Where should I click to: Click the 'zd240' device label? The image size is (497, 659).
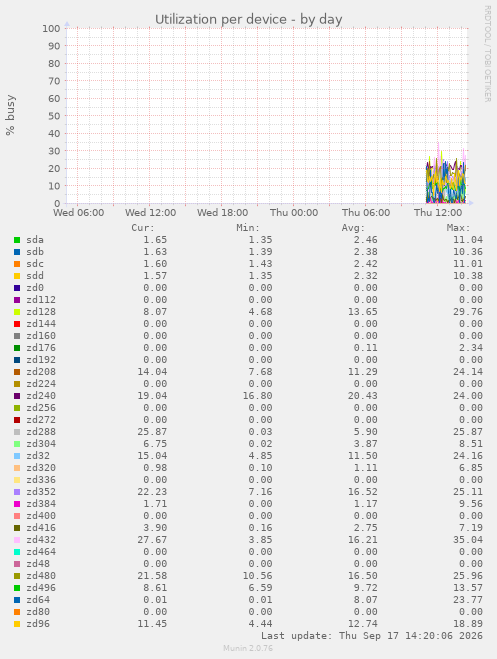pos(41,395)
